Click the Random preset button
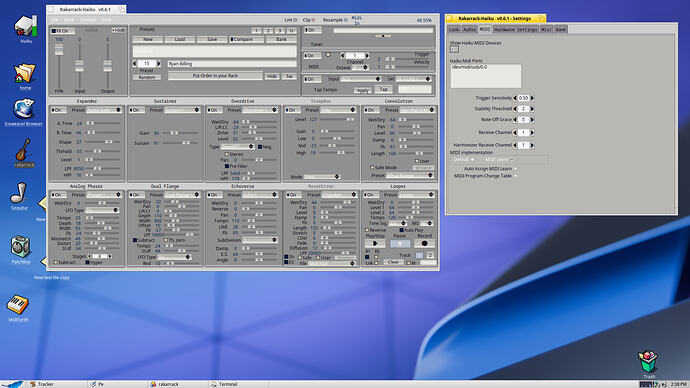690x388 pixels. pyautogui.click(x=147, y=77)
